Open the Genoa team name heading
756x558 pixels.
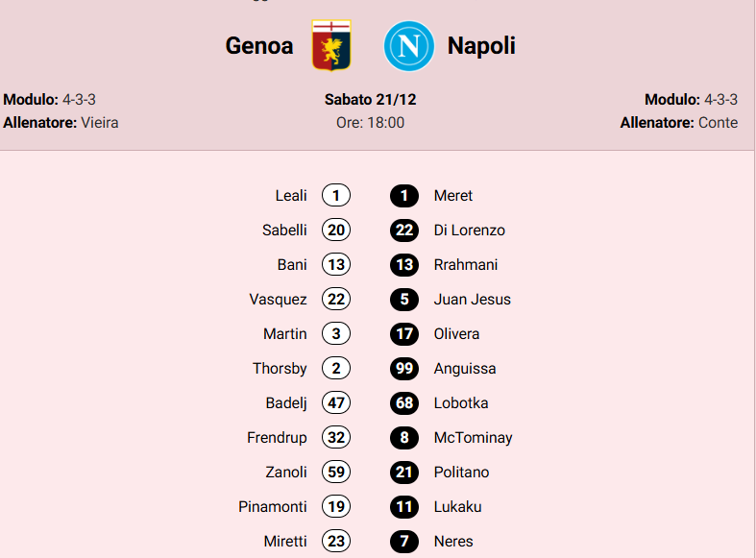[259, 46]
